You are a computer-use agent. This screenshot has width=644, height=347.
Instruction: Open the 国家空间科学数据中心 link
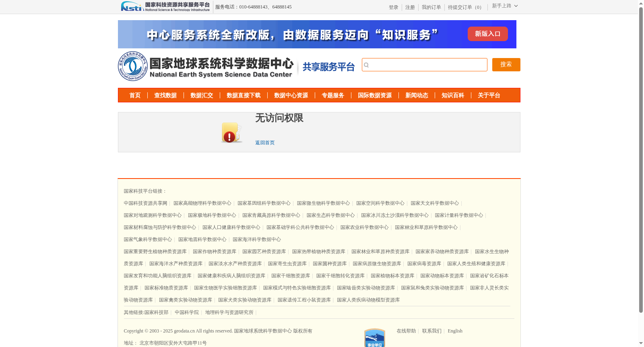380,204
